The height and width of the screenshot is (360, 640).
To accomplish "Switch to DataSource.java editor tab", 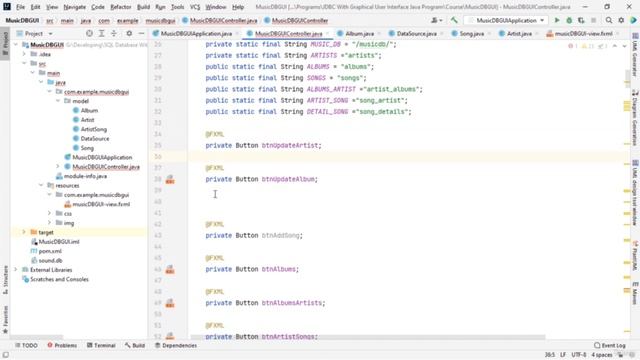I will click(416, 33).
